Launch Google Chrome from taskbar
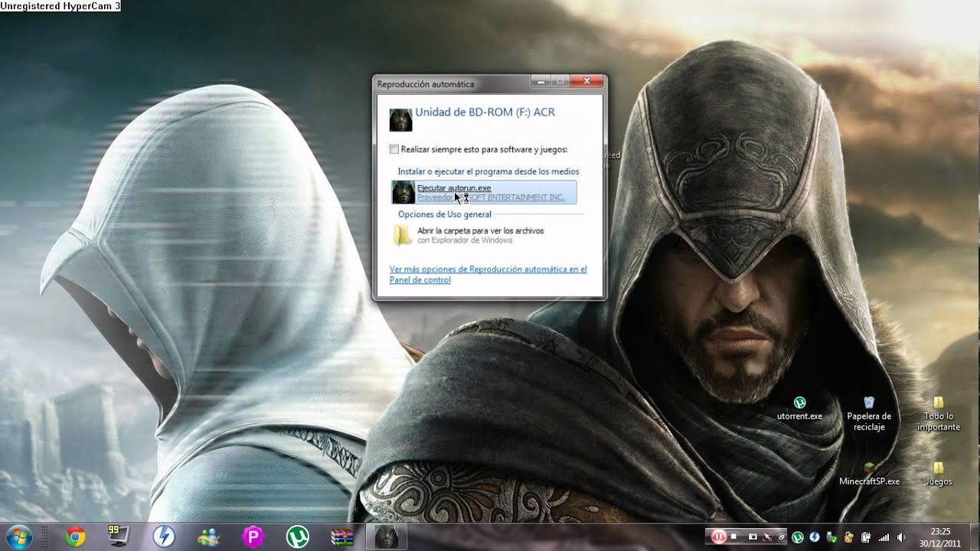980x551 pixels. pos(75,537)
